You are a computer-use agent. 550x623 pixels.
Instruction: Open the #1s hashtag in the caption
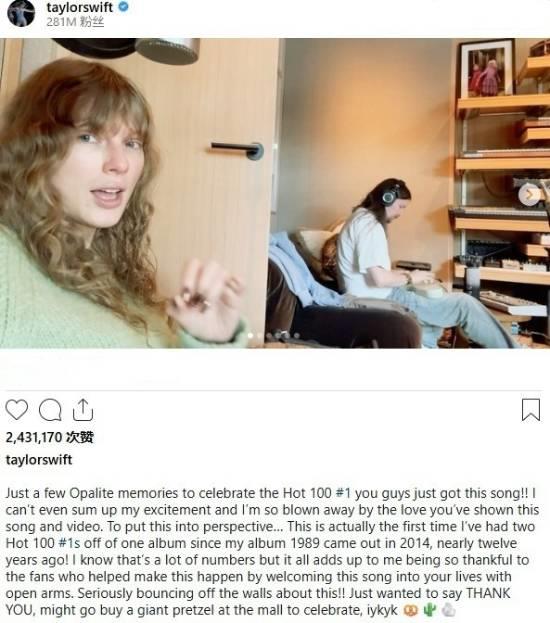tap(69, 543)
